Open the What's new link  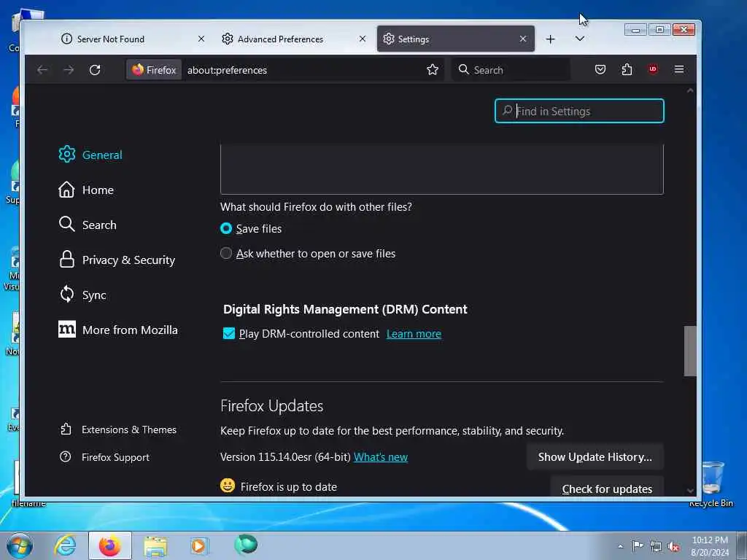pyautogui.click(x=381, y=457)
